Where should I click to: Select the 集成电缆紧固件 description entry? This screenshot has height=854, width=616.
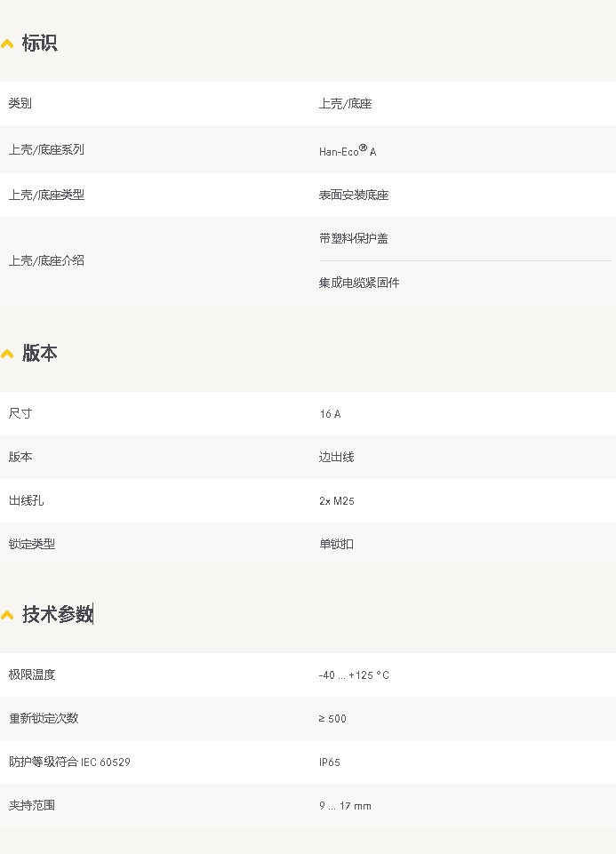click(359, 283)
